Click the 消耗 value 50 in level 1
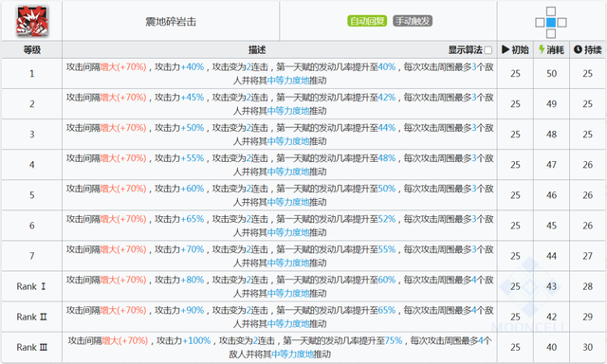Viewport: 607px width, 364px height. click(551, 74)
